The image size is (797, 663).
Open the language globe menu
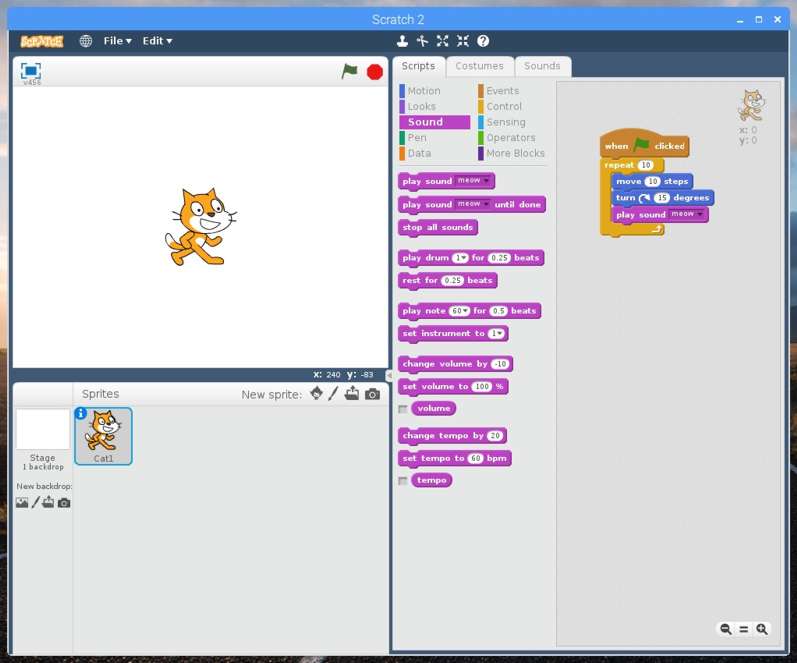click(85, 41)
